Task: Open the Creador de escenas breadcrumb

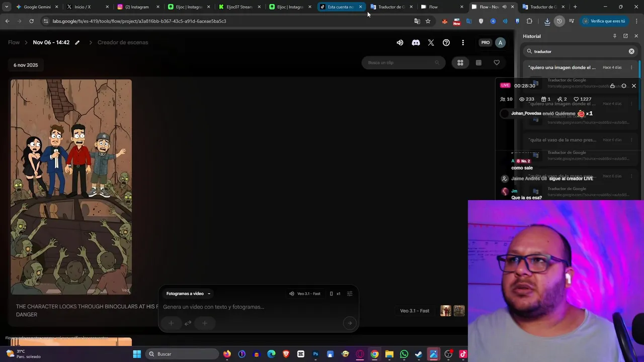Action: (x=123, y=43)
